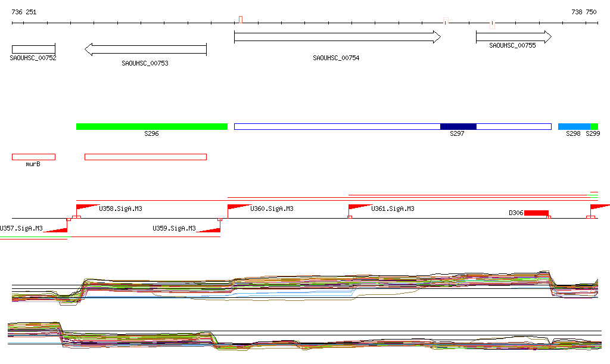The height and width of the screenshot is (364, 610).
Task: Select the light blue S298 segment
Action: (574, 126)
